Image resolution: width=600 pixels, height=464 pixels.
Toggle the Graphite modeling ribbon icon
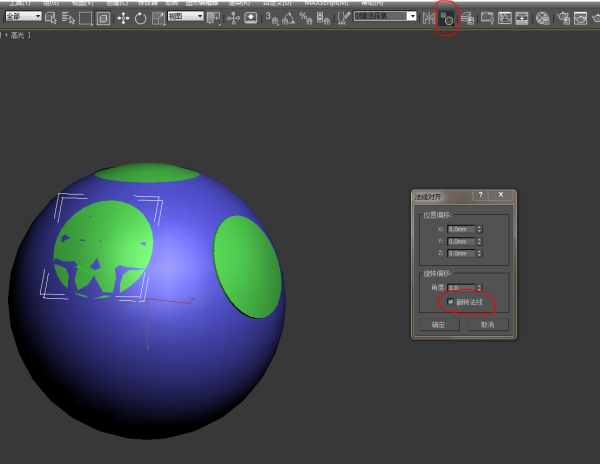click(487, 18)
